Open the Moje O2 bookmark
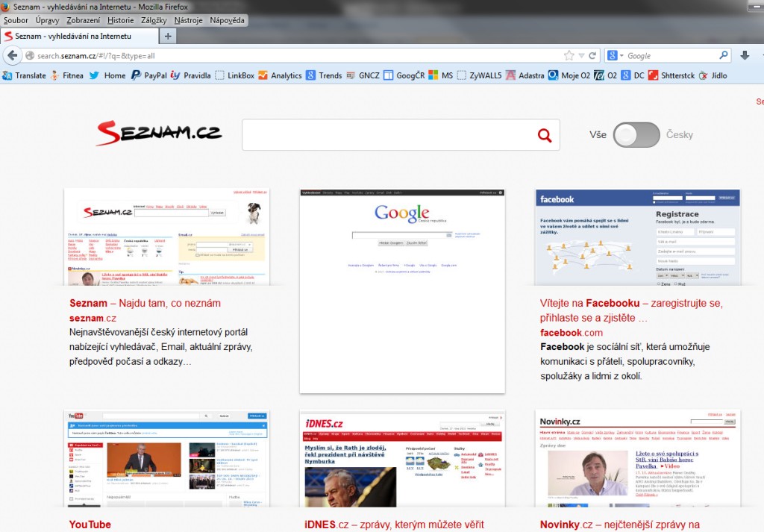Image resolution: width=764 pixels, height=532 pixels. [x=569, y=75]
